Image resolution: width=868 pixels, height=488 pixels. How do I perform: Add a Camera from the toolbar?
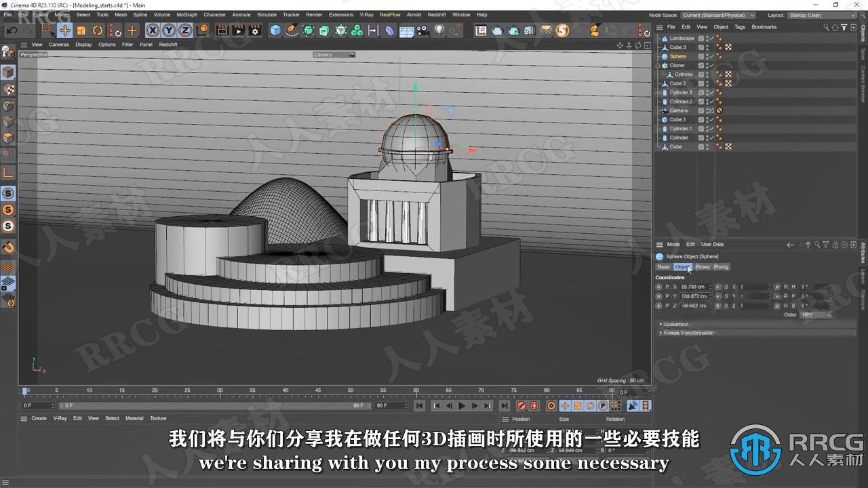click(422, 30)
